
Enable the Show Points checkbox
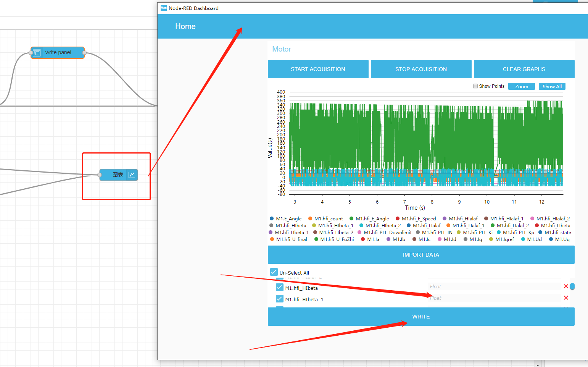click(475, 86)
